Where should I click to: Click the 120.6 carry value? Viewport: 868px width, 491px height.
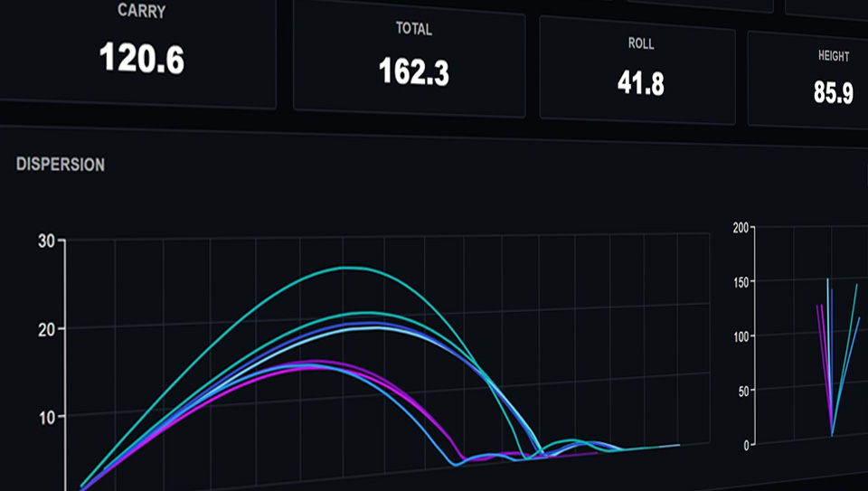[142, 59]
